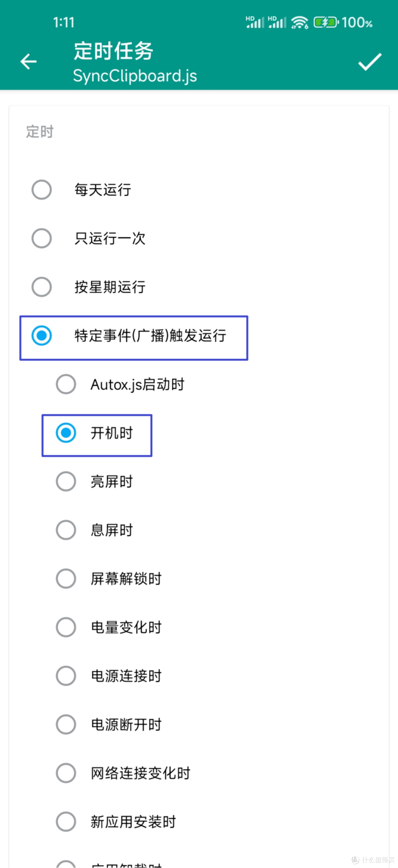Tap the checkmark to save the timed task
Image resolution: width=398 pixels, height=868 pixels.
[x=370, y=63]
